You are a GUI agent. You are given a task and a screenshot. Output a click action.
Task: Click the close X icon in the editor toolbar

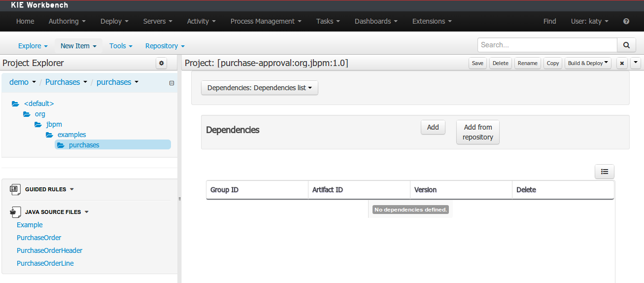click(622, 63)
